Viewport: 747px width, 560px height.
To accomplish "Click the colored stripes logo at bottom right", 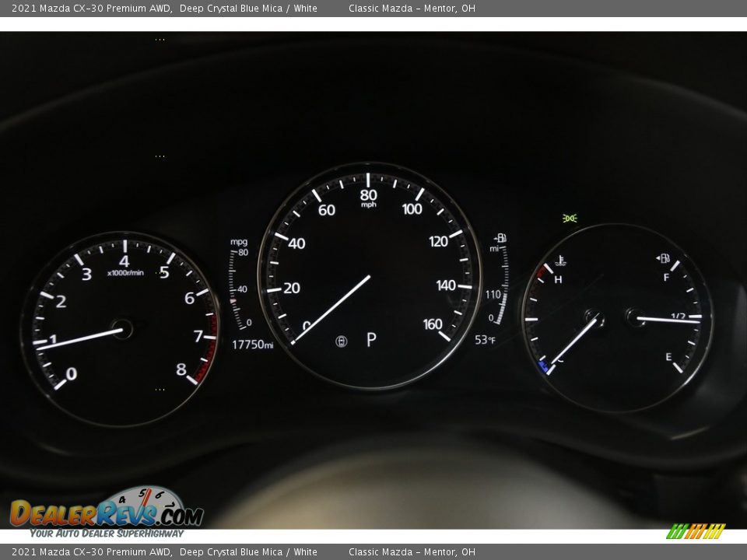I will 696,531.
